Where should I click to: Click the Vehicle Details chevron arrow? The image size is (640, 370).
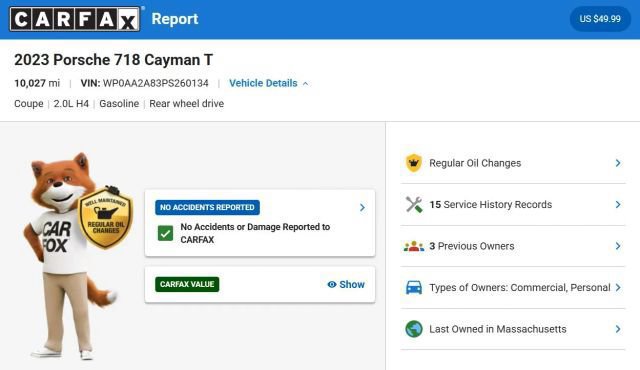click(x=306, y=84)
